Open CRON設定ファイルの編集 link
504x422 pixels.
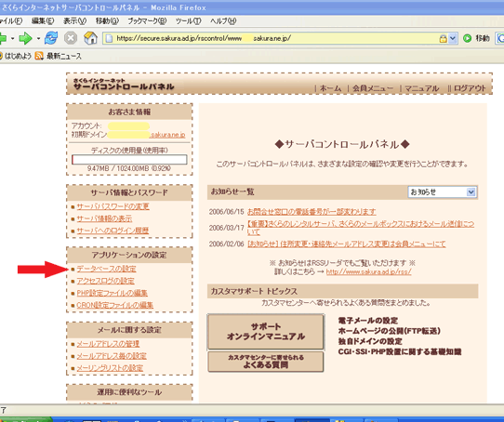[x=114, y=305]
